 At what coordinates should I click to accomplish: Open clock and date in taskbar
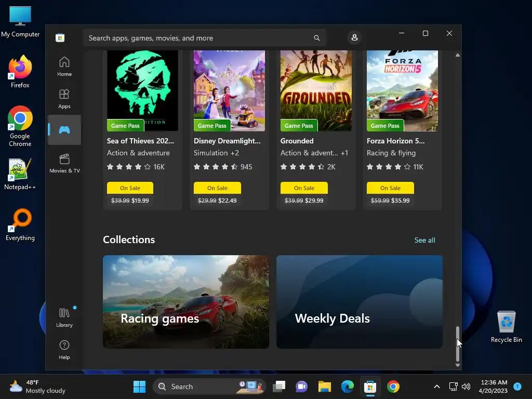click(493, 387)
